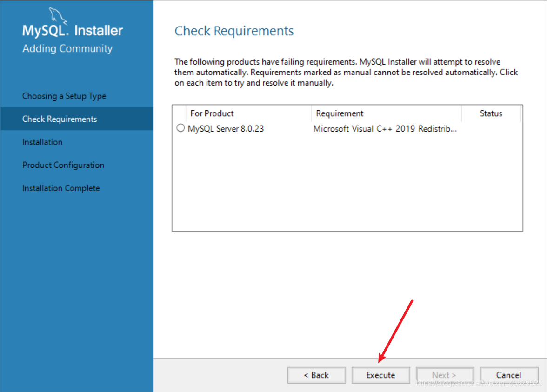
Task: Sort by the Requirement column header
Action: pos(386,113)
